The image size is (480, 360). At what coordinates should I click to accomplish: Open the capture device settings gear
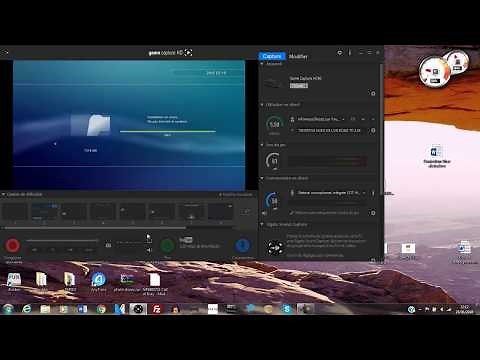[x=373, y=93]
